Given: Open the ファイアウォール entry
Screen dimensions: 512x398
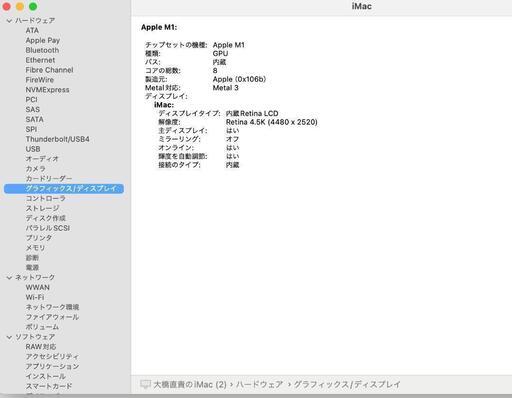Looking at the screenshot, I should [x=52, y=317].
